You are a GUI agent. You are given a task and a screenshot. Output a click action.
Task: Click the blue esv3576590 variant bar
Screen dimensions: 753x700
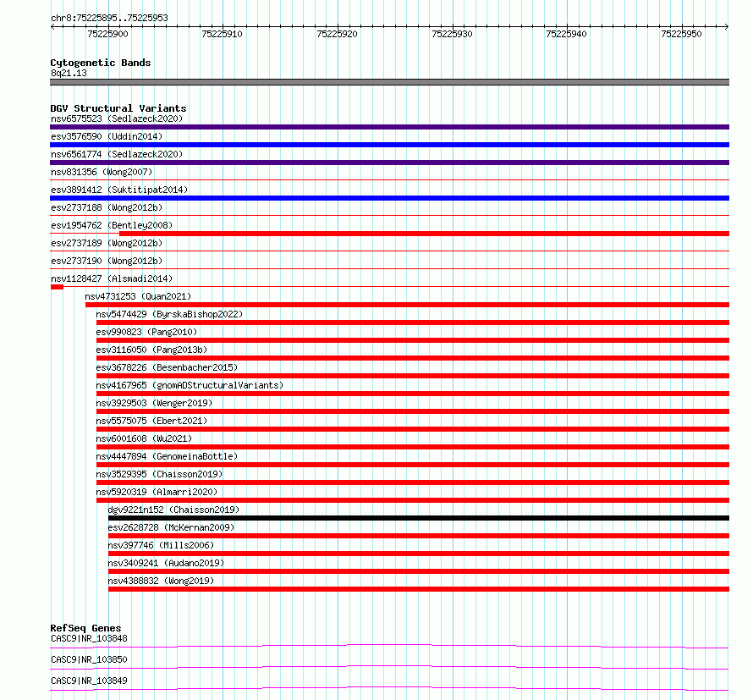point(389,145)
